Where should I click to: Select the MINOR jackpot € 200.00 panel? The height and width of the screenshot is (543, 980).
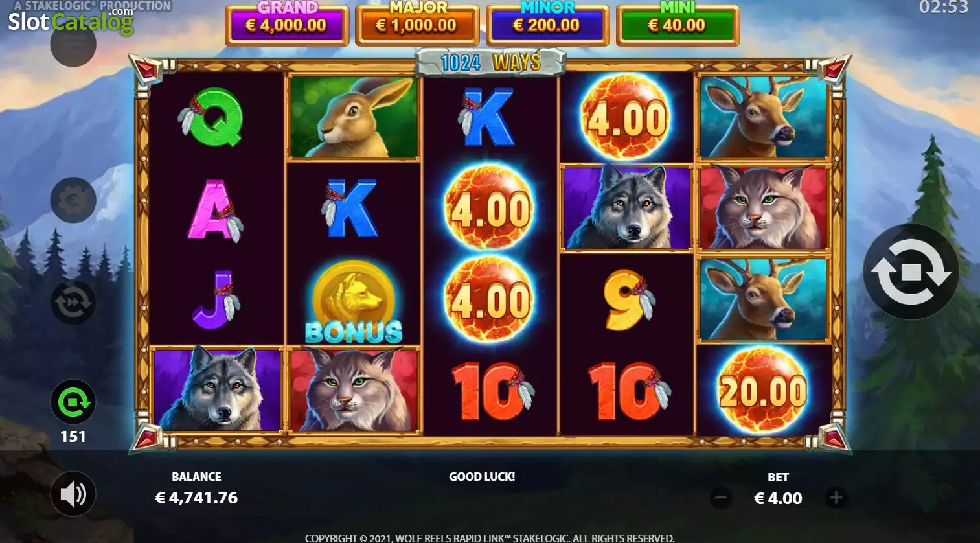(547, 24)
